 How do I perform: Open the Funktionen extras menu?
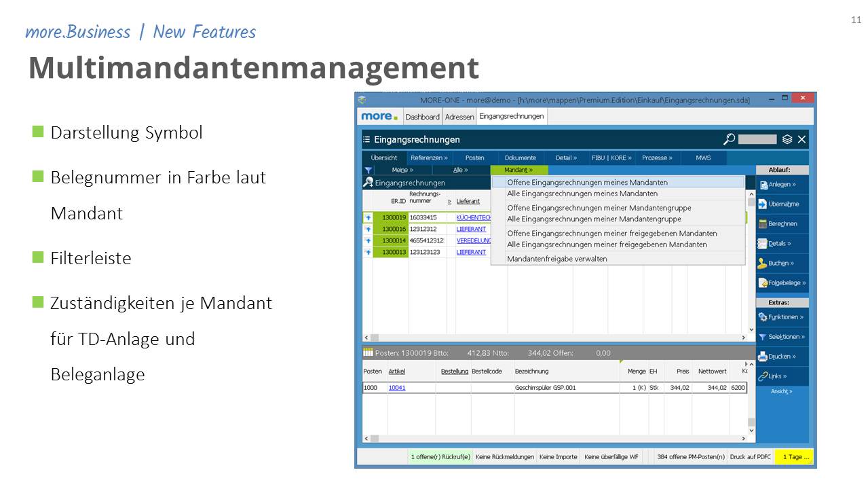click(782, 316)
